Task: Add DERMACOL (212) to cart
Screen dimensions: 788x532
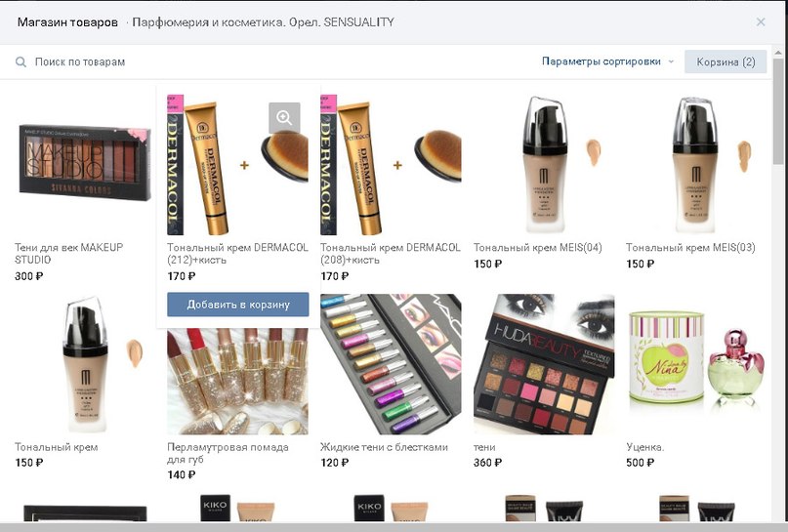Action: [238, 305]
